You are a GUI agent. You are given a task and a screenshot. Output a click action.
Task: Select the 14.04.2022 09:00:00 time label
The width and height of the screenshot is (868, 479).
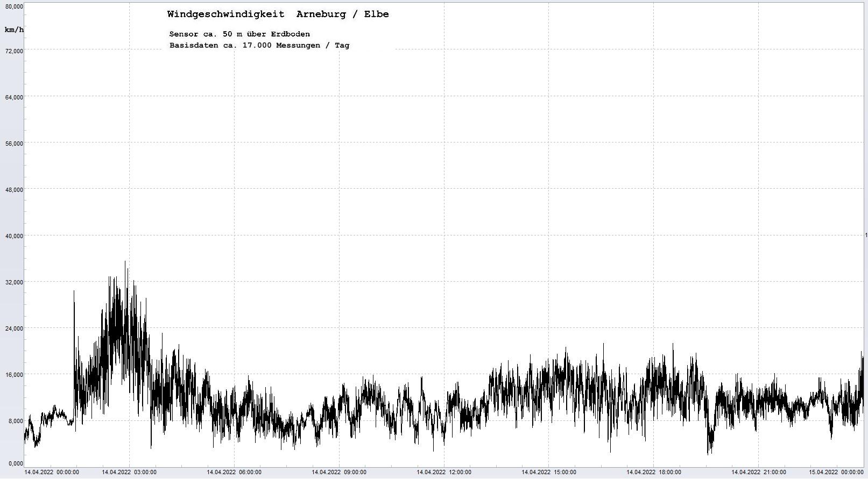click(339, 473)
